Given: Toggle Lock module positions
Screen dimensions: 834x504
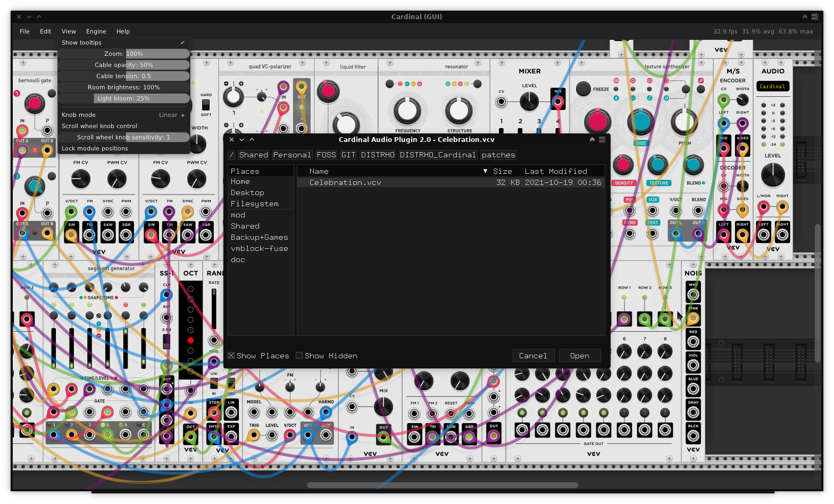Looking at the screenshot, I should (x=123, y=148).
